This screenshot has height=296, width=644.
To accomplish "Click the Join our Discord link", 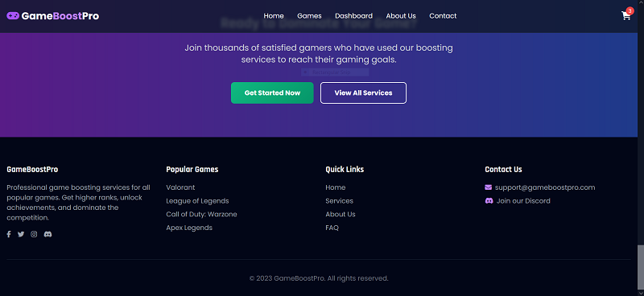I will point(523,201).
